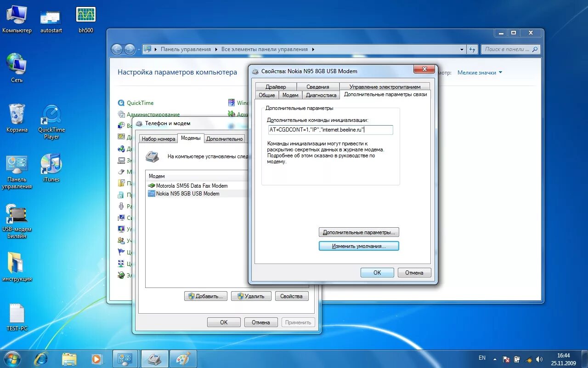The height and width of the screenshot is (368, 588).
Task: Expand arrow after Все элементы панели управления
Action: (313, 49)
